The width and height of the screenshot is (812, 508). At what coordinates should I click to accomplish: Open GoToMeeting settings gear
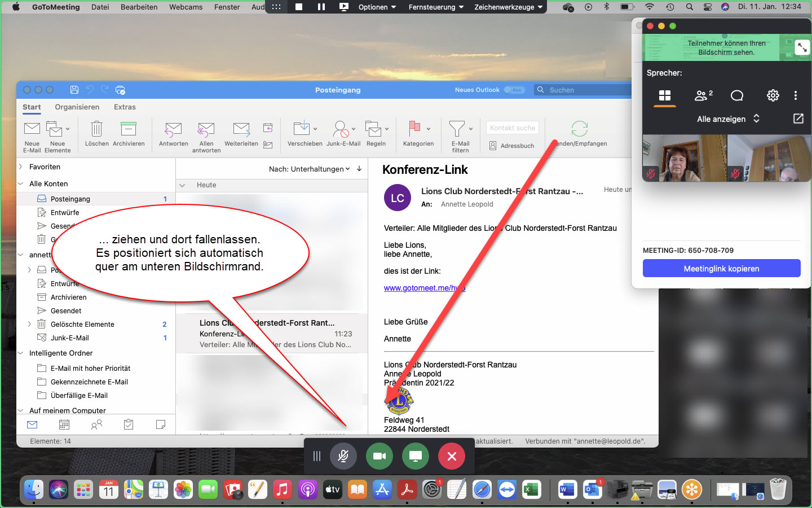click(773, 95)
